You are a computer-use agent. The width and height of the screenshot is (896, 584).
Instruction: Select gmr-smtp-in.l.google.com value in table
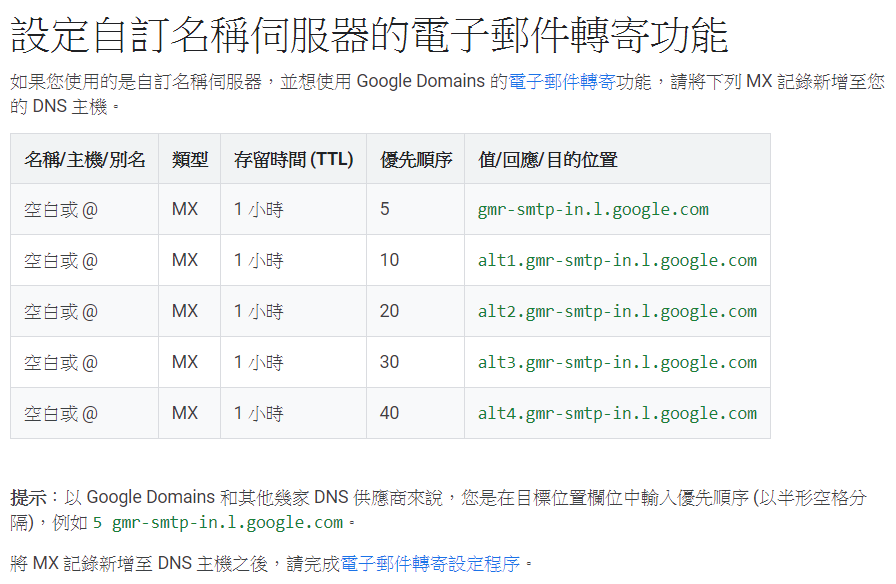pyautogui.click(x=593, y=210)
